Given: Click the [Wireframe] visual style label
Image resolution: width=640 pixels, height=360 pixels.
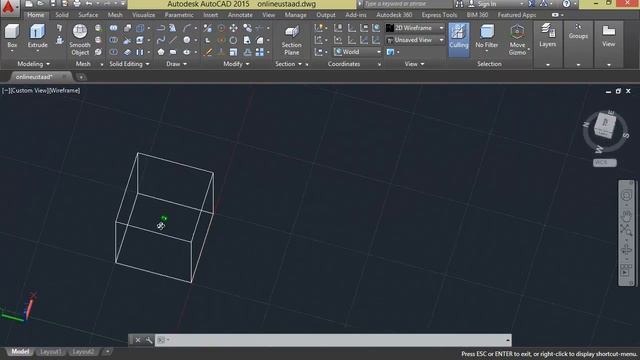Looking at the screenshot, I should [x=64, y=91].
